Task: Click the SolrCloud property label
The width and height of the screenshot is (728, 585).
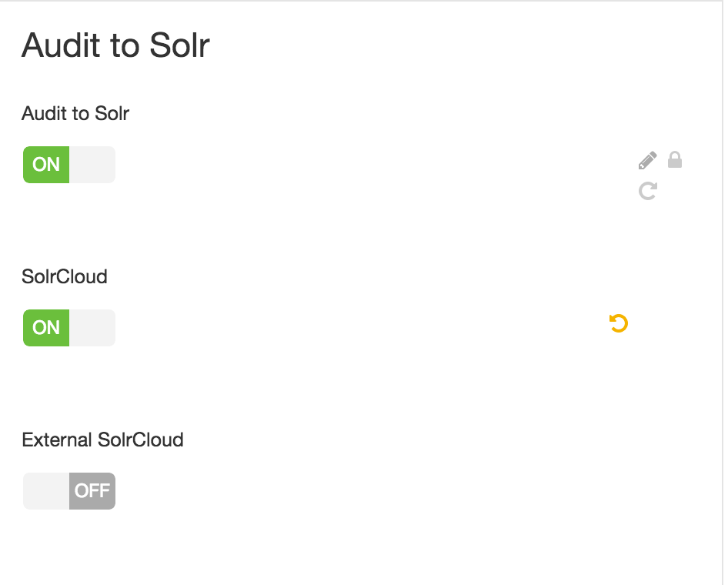Action: (x=65, y=277)
